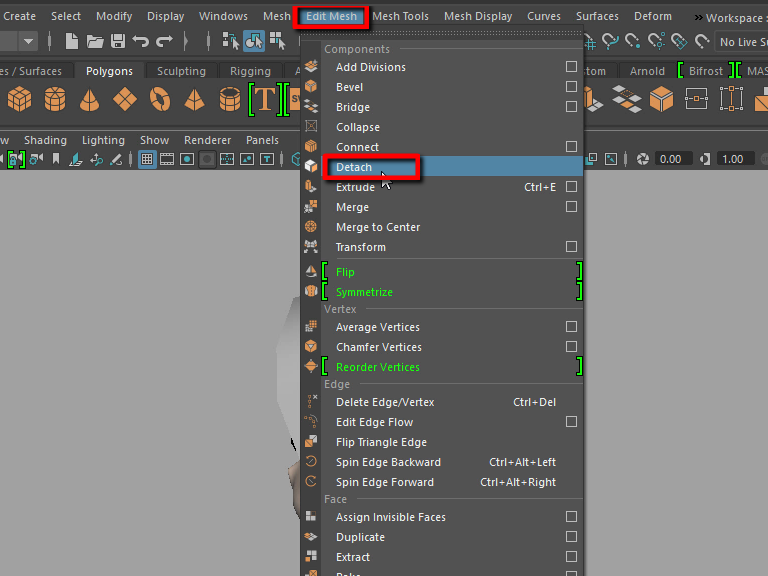Click the polygon cylinder shelf icon

coord(54,99)
